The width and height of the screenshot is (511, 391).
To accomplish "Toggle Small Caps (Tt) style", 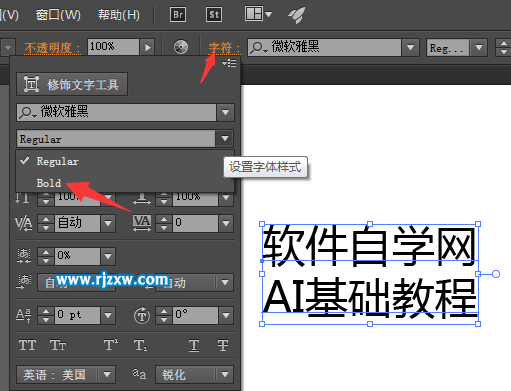I will (58, 345).
